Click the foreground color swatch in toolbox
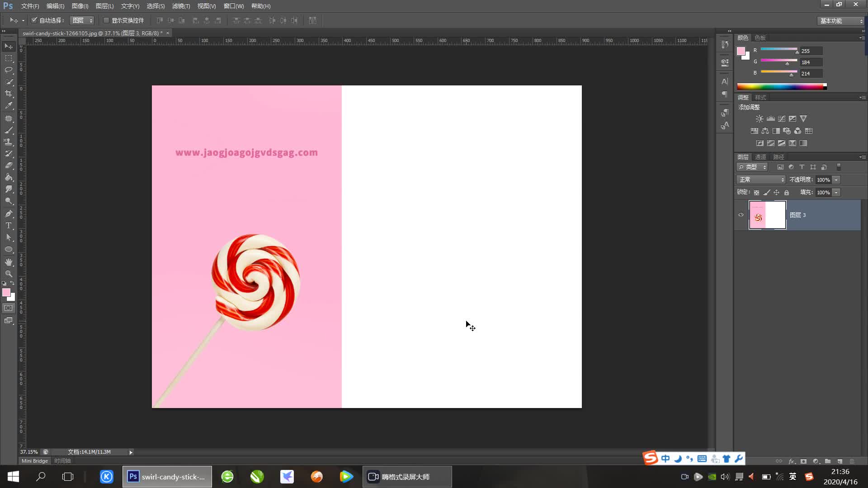The height and width of the screenshot is (488, 868). [x=6, y=293]
